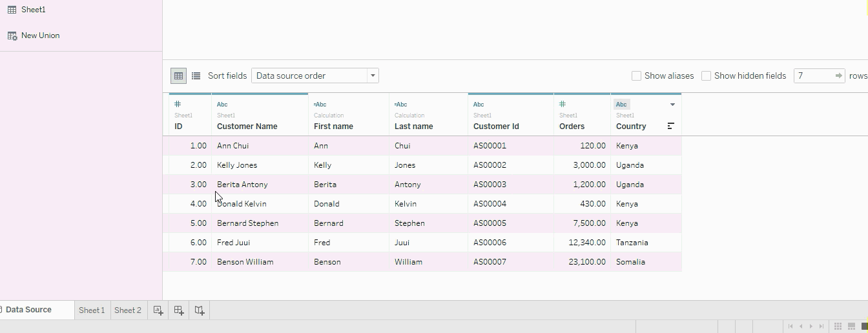868x333 pixels.
Task: Click the 12,340.00 orders cell
Action: pyautogui.click(x=582, y=243)
